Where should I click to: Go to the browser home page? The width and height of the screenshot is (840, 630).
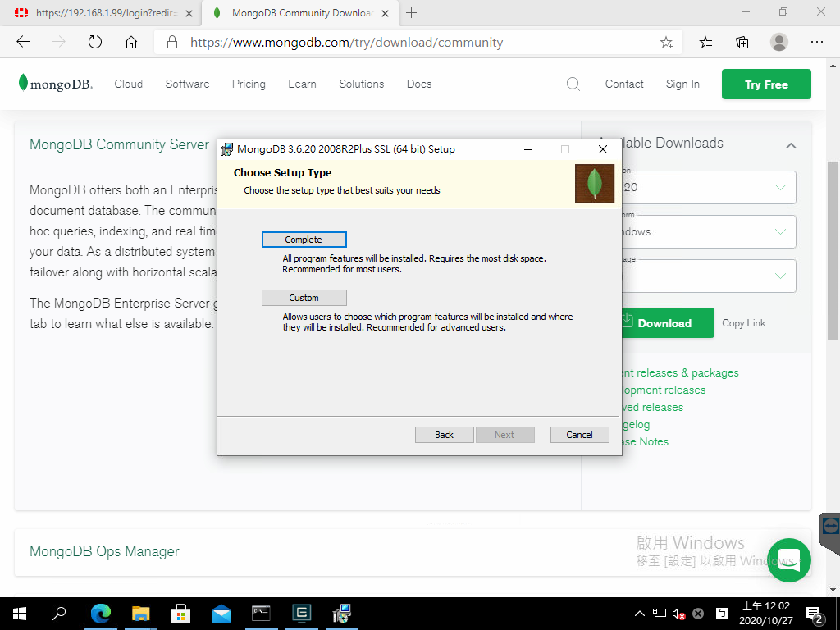click(x=130, y=42)
